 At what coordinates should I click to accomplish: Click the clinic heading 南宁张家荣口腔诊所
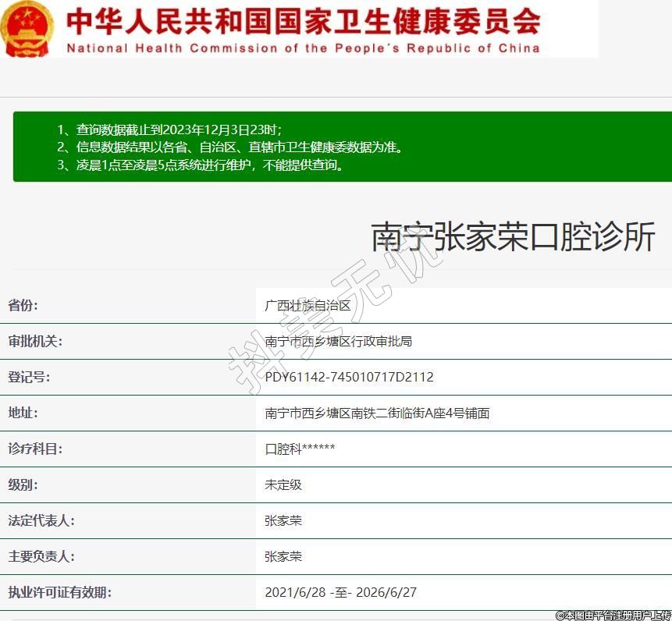(x=513, y=237)
